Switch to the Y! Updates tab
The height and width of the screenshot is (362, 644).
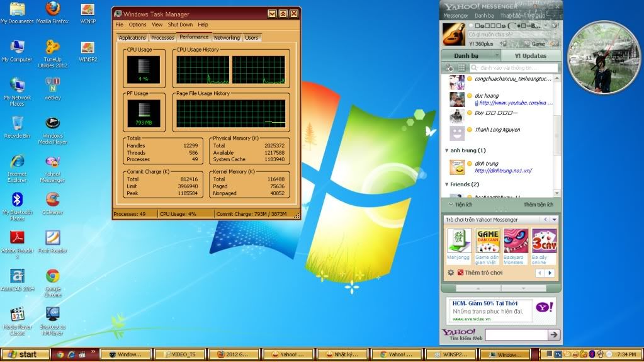coord(530,56)
